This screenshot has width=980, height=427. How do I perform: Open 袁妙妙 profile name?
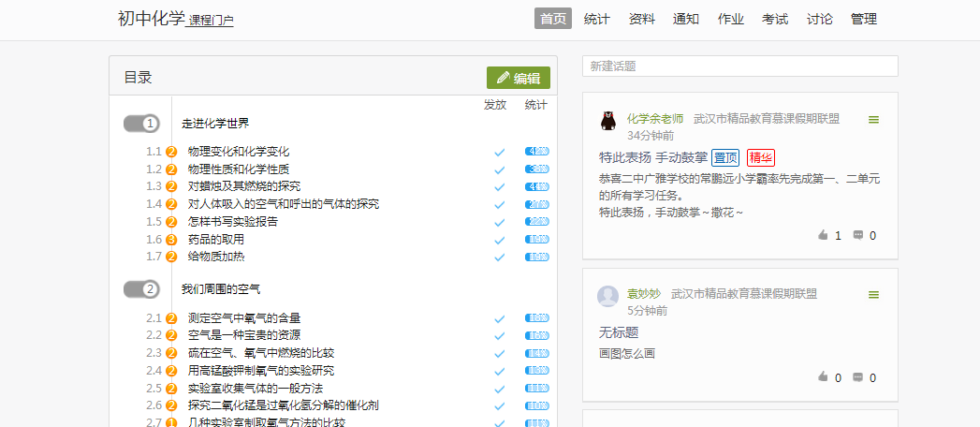tap(644, 294)
